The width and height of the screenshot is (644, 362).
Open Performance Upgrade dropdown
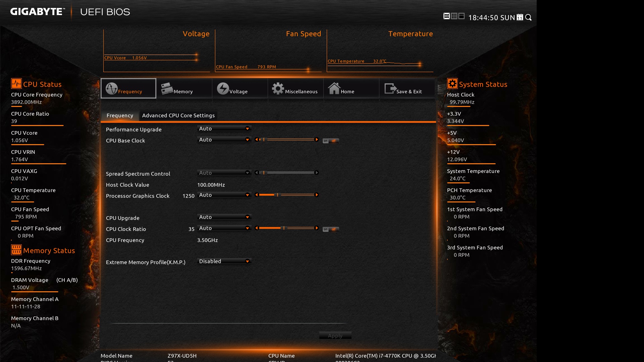point(224,129)
